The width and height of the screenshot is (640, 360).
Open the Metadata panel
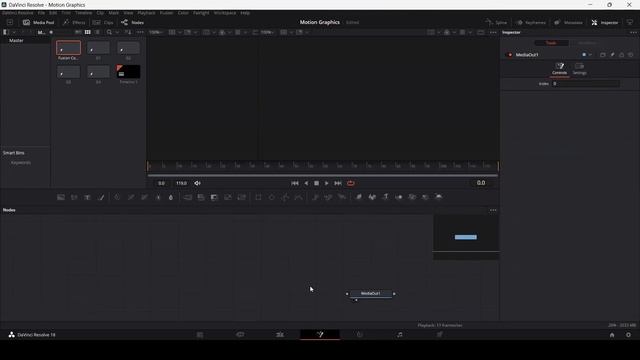(568, 22)
